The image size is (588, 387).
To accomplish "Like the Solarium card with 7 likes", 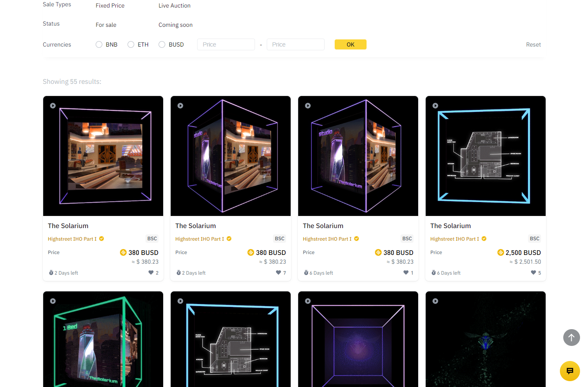I will coord(278,273).
